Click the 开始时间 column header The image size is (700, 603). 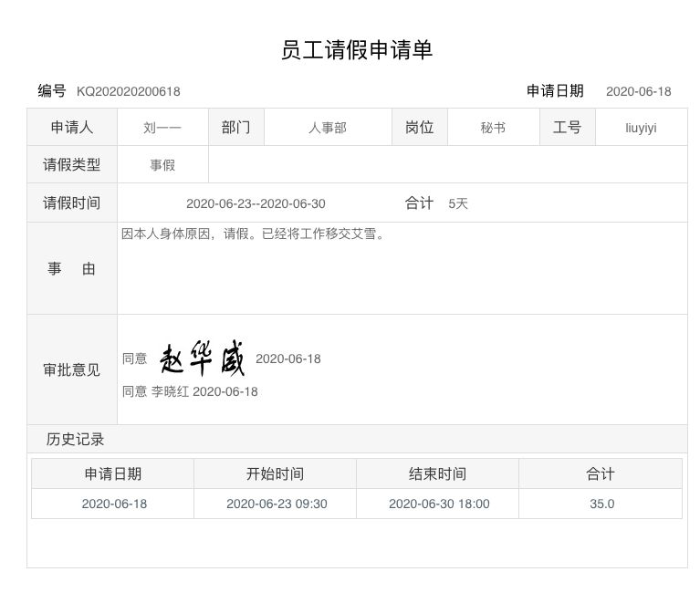coord(275,473)
